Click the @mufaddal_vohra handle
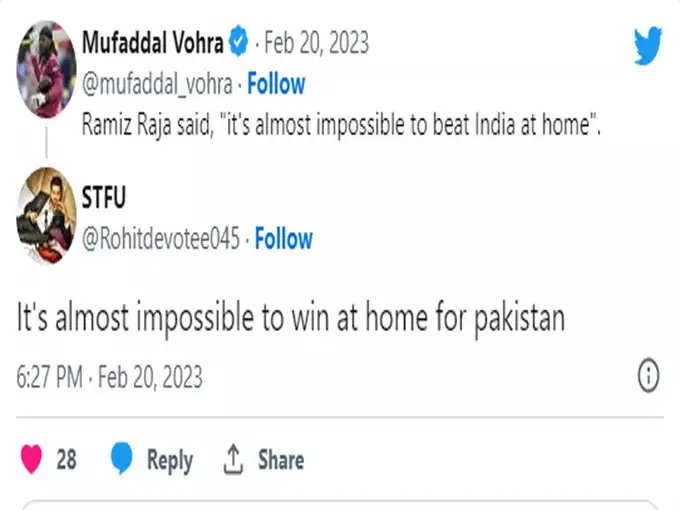This screenshot has height=510, width=680. coord(158,83)
